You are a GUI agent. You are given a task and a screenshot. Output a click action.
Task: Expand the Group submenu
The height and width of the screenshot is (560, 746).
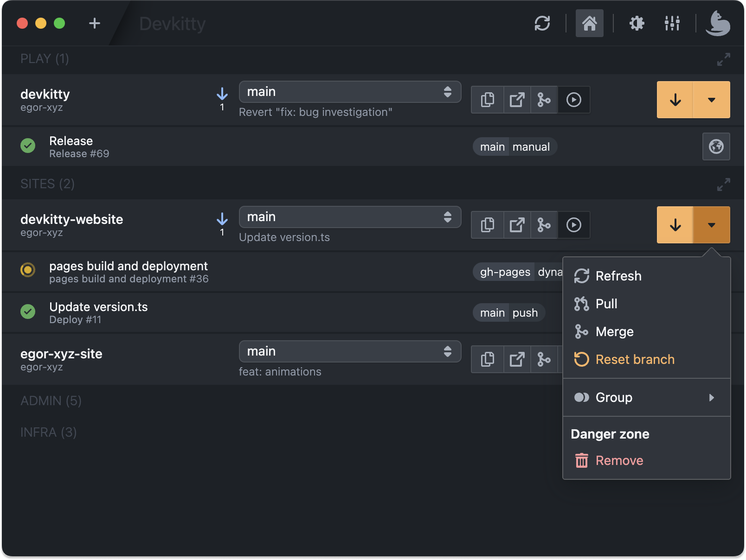coord(646,398)
